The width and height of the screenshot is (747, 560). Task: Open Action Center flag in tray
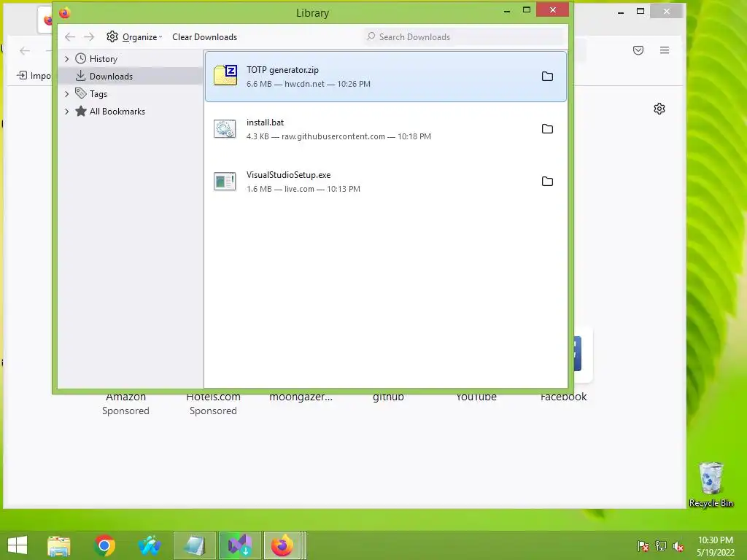point(643,546)
